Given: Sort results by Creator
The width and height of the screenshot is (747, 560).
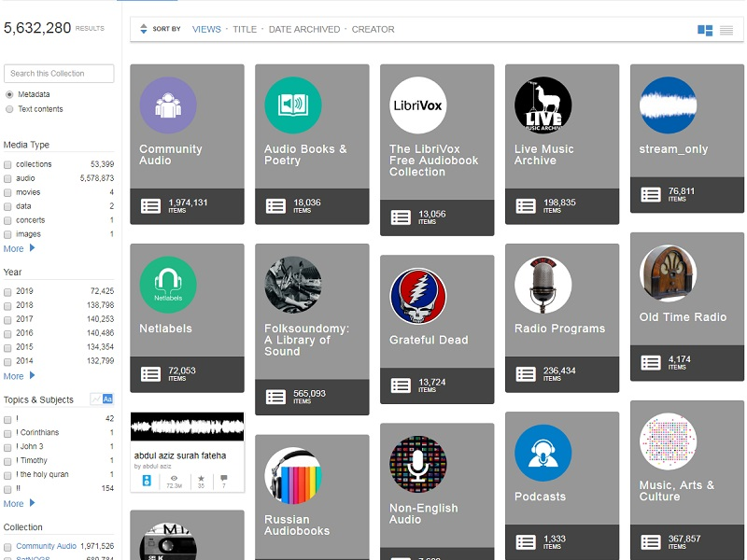Looking at the screenshot, I should coord(373,30).
